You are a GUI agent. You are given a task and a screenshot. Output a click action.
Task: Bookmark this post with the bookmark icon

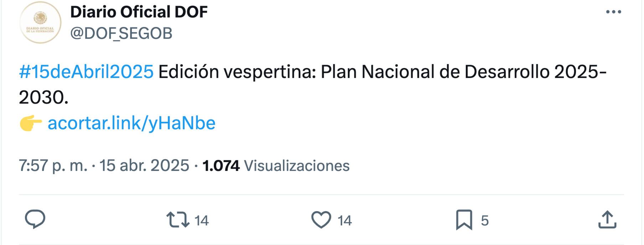tap(464, 220)
